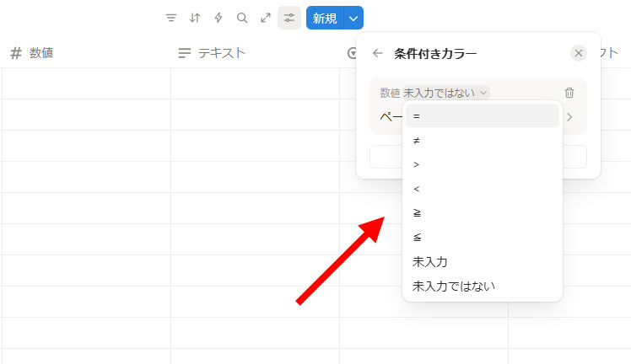Close the 条件付きカラー panel
This screenshot has width=631, height=364.
pos(579,53)
